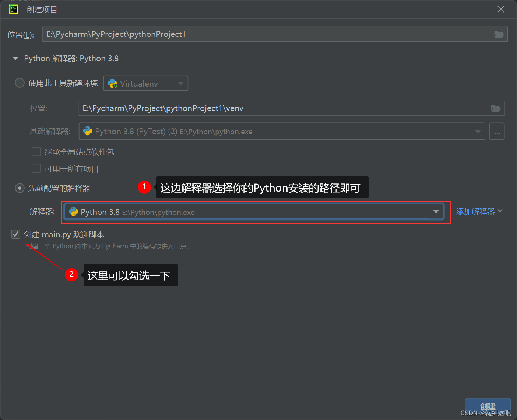Select the 先前配置的解释器 radio button
The width and height of the screenshot is (517, 420).
20,188
